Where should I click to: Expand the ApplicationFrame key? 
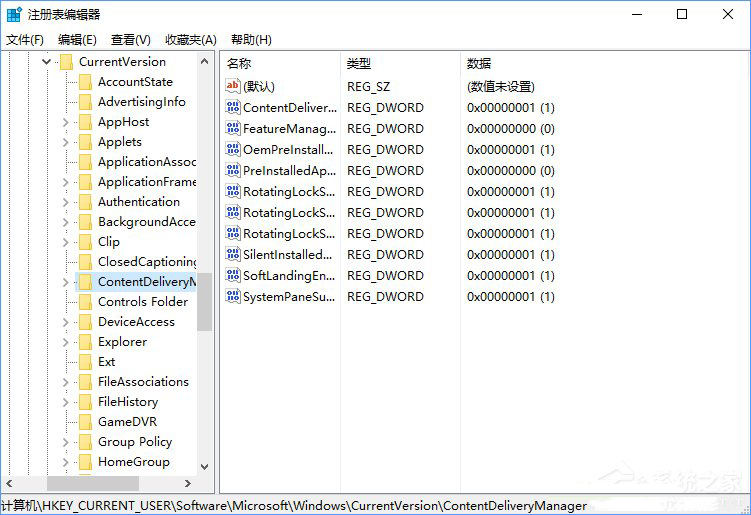coord(66,182)
